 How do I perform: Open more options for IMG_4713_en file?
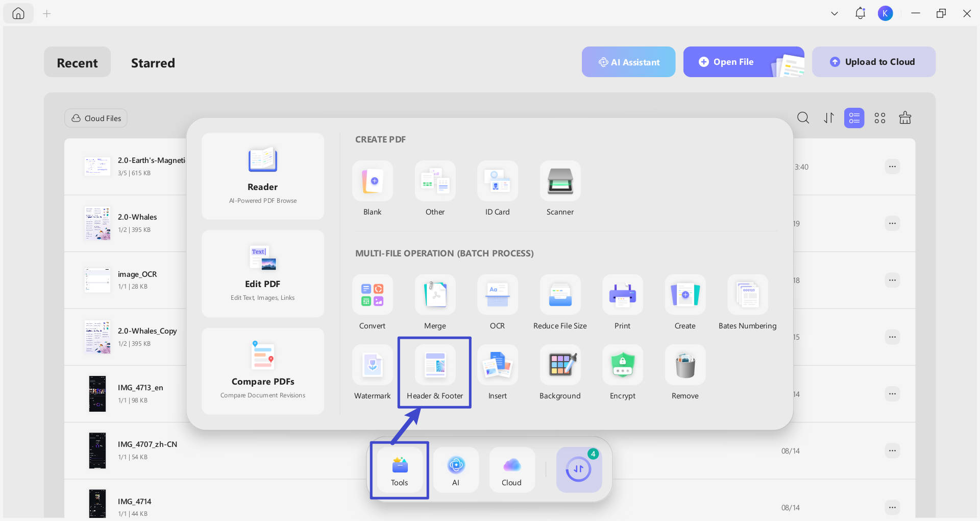click(892, 394)
